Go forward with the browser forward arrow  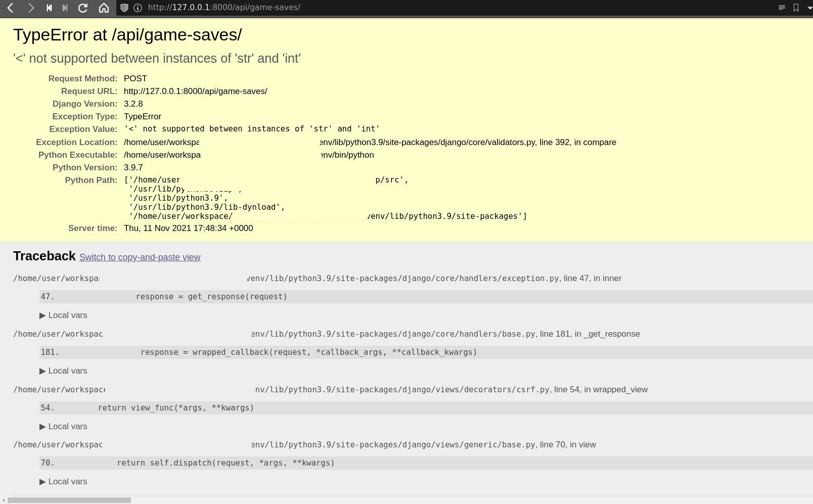pyautogui.click(x=31, y=8)
